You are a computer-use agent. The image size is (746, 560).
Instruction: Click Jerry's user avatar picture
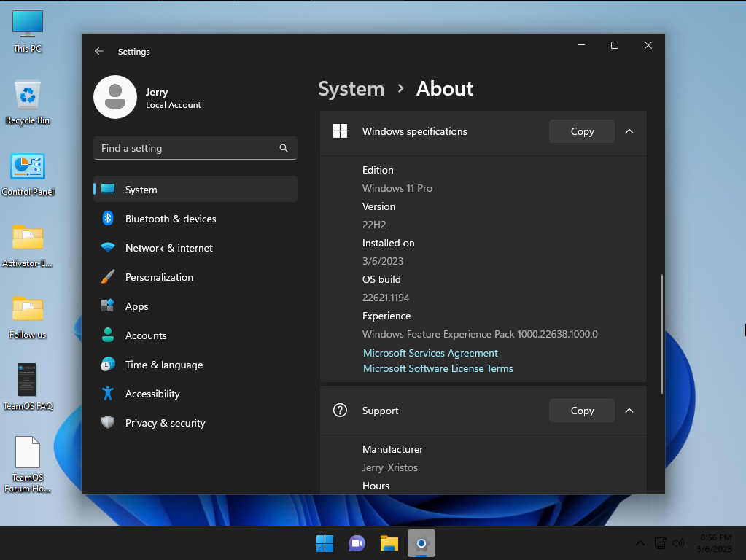pos(115,97)
